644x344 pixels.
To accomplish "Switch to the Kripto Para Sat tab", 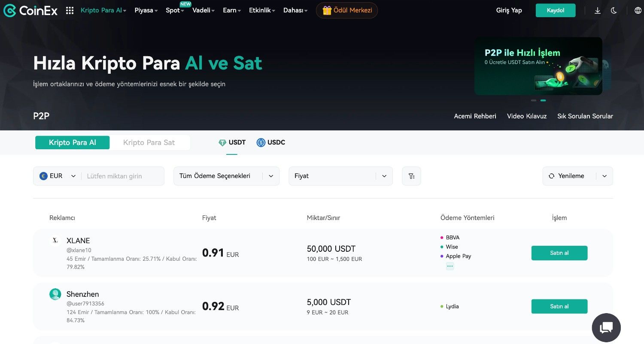I will coord(150,142).
